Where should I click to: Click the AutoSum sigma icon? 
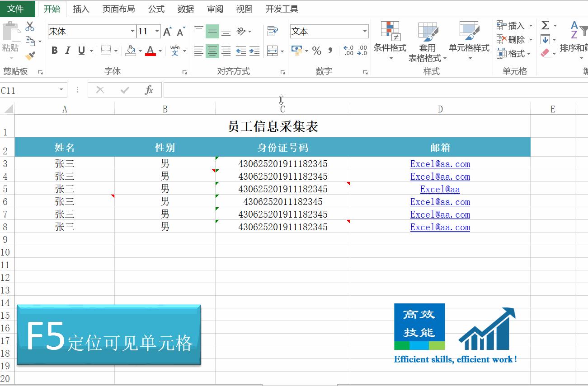click(546, 26)
